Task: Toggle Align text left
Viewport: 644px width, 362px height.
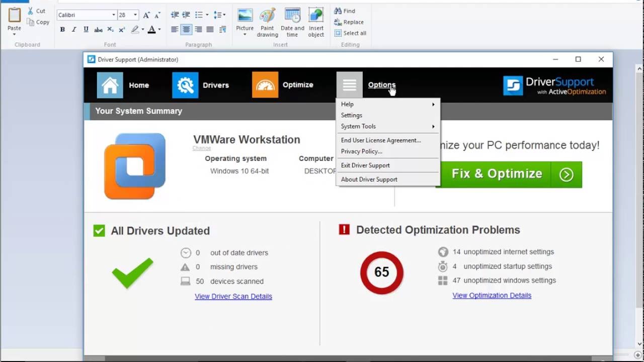Action: (x=175, y=30)
